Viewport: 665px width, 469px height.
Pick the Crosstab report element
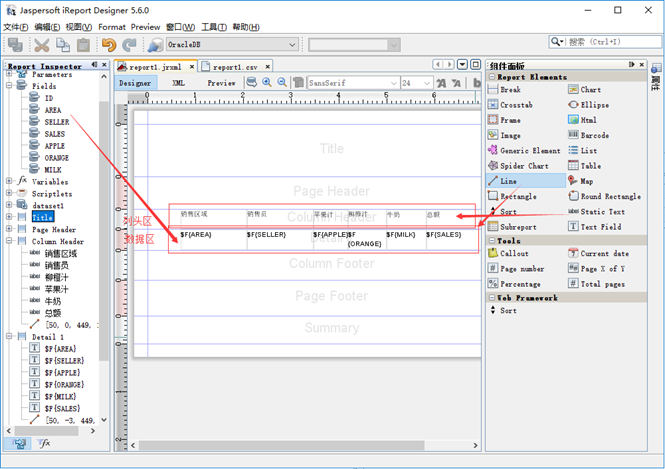pos(516,104)
